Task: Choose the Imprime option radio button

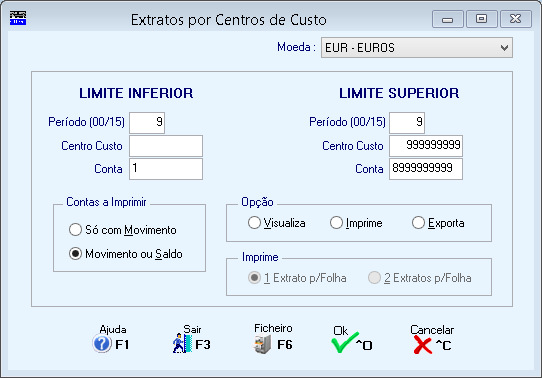Action: pyautogui.click(x=336, y=223)
